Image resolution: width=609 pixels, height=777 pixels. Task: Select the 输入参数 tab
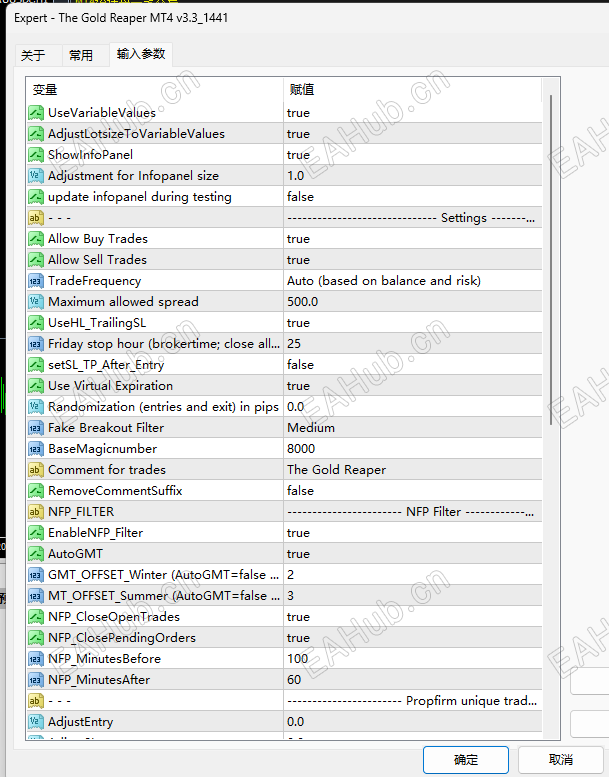[x=141, y=54]
